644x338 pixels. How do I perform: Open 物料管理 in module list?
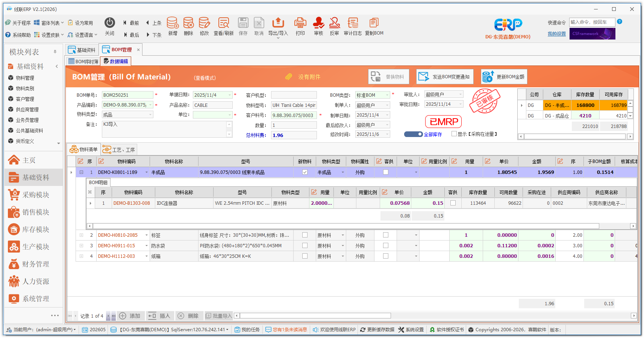point(25,78)
